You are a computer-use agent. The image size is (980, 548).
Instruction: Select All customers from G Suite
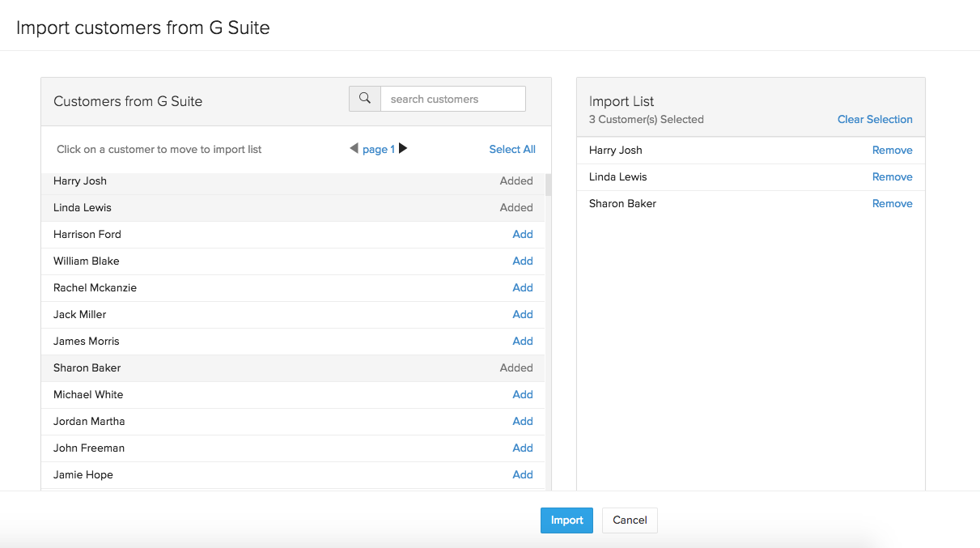(511, 149)
